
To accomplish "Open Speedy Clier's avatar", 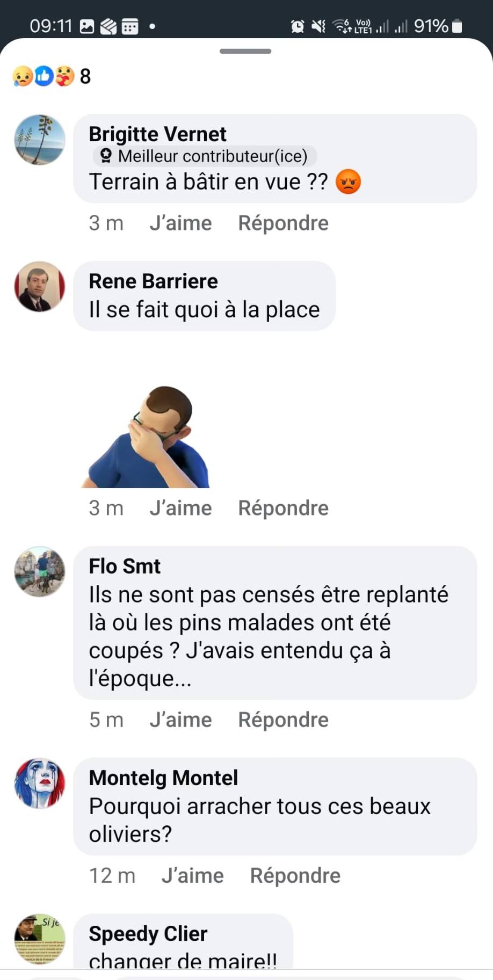I will click(40, 939).
